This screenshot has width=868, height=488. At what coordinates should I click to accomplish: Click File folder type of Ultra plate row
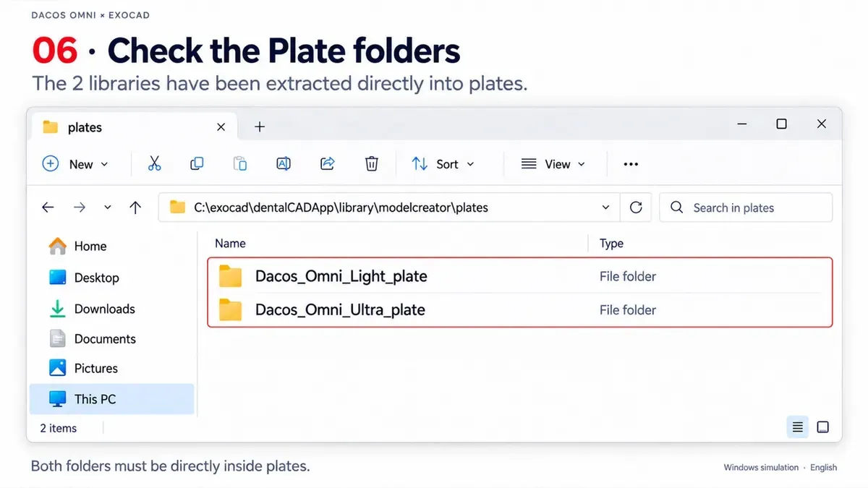(628, 310)
